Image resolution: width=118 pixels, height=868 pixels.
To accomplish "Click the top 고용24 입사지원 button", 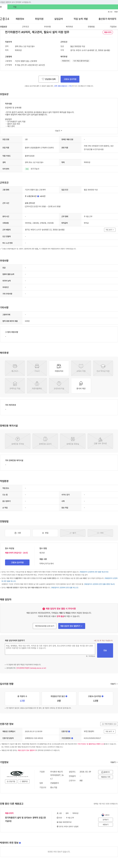I will tap(70, 79).
